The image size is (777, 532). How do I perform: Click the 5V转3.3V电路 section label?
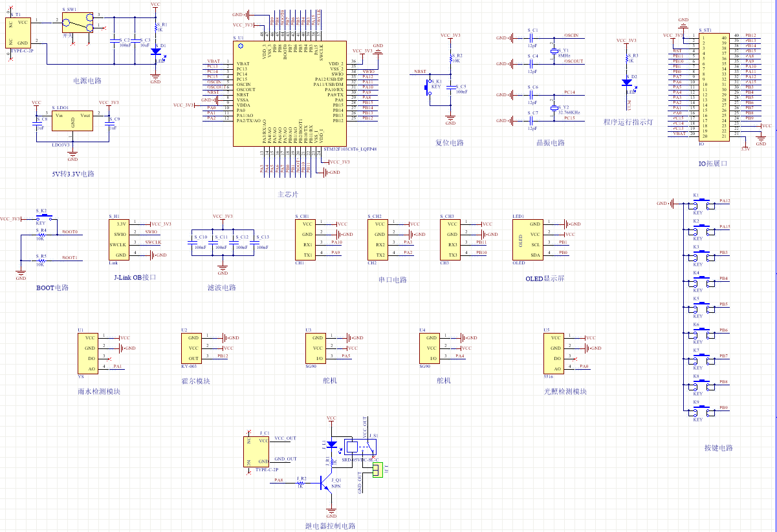click(73, 174)
